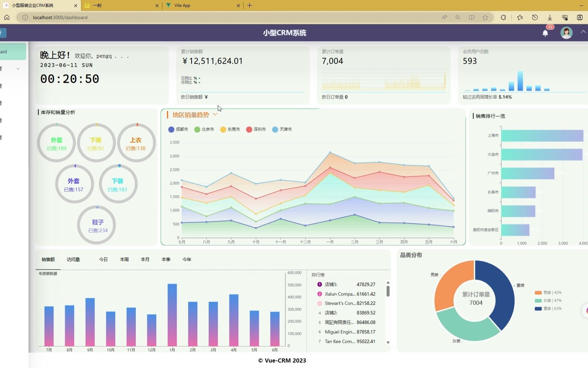This screenshot has height=368, width=588.
Task: Select the green 外套 已售:189 ring
Action: (x=56, y=143)
